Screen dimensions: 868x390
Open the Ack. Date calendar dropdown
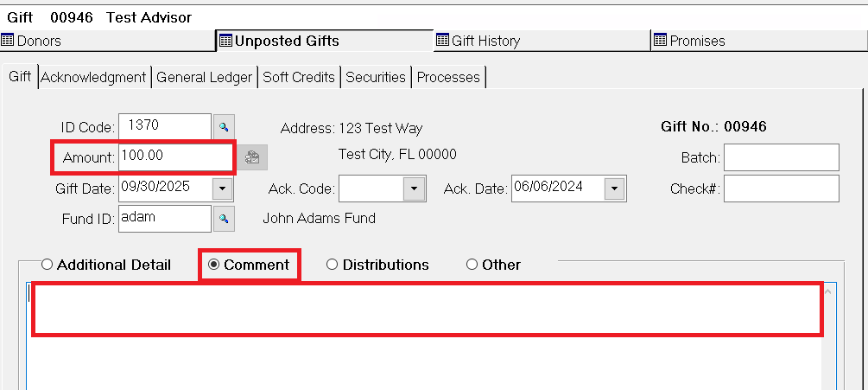(x=614, y=189)
